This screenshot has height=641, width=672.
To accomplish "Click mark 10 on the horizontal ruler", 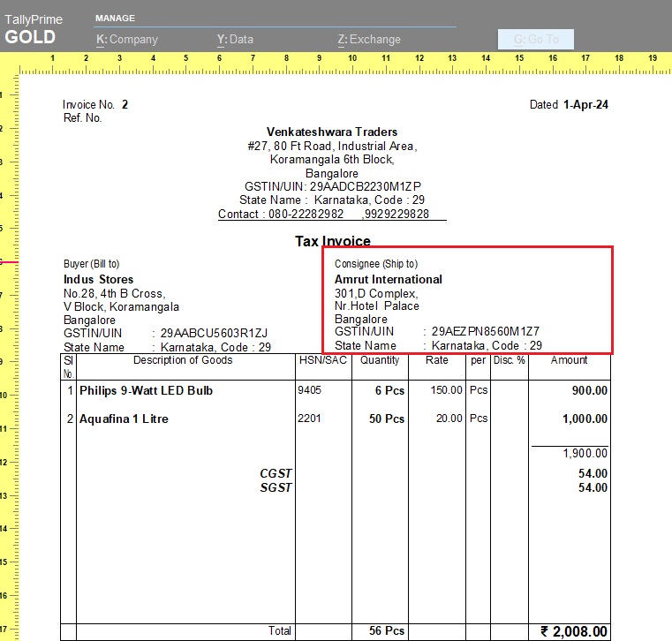I will click(352, 59).
